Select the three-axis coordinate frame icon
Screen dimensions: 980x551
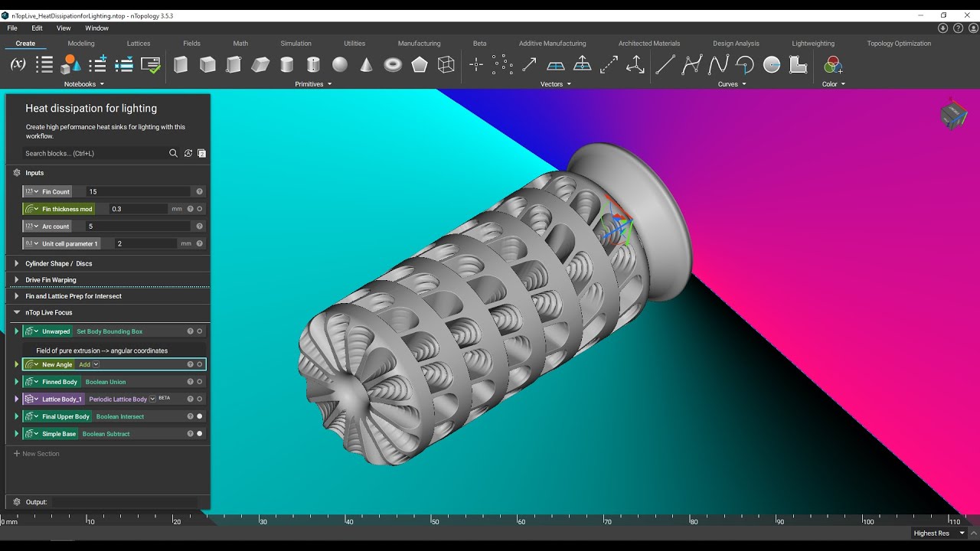[x=635, y=64]
